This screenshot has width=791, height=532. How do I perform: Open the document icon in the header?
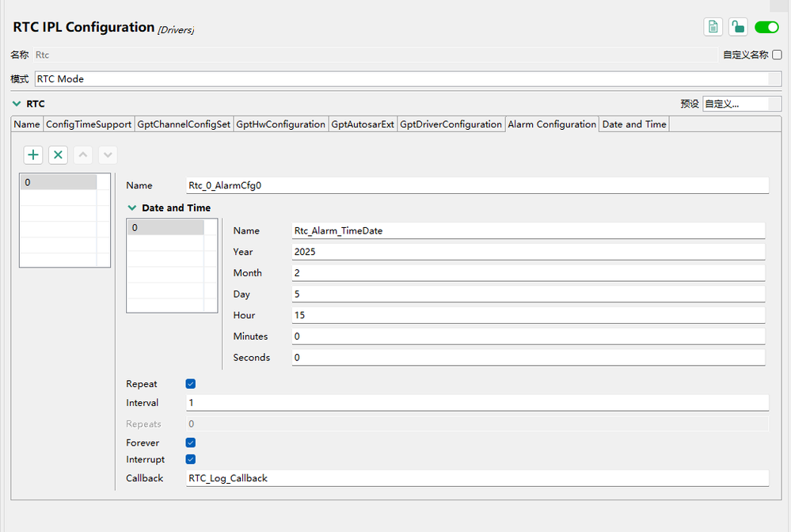tap(713, 27)
